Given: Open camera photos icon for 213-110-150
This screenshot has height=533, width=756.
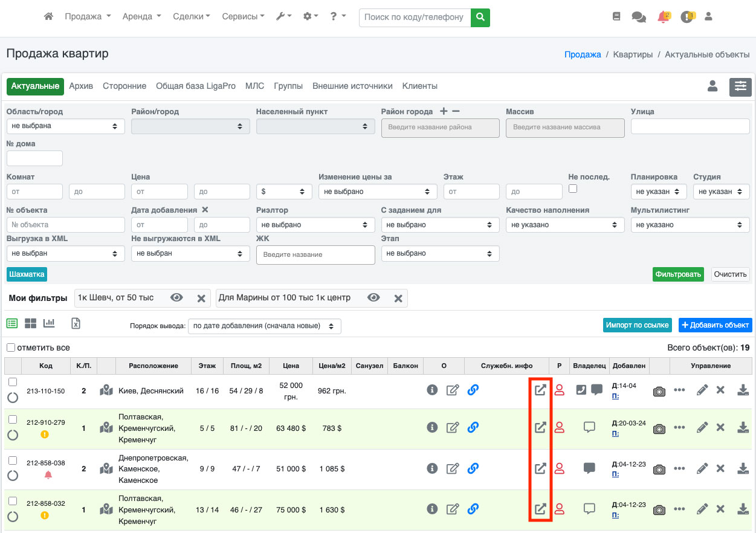Looking at the screenshot, I should 659,391.
